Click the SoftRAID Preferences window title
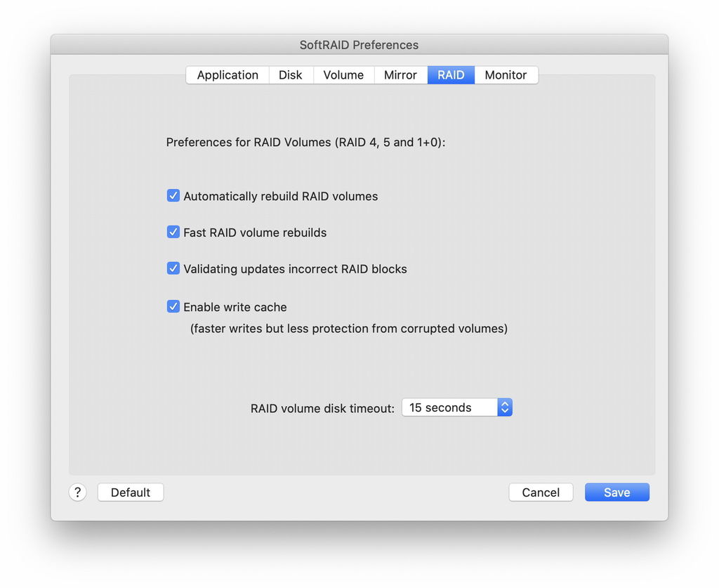The height and width of the screenshot is (588, 719). [359, 45]
